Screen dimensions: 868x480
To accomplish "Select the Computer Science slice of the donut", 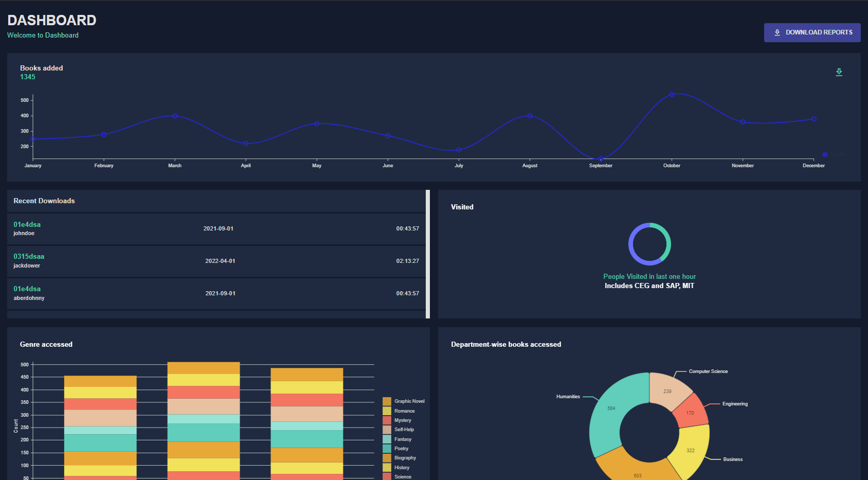I will click(667, 391).
